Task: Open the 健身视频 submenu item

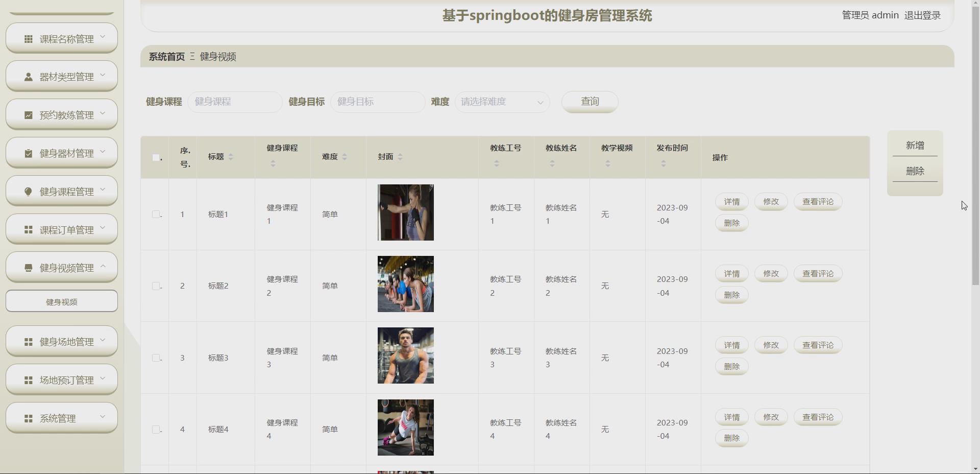Action: tap(62, 301)
